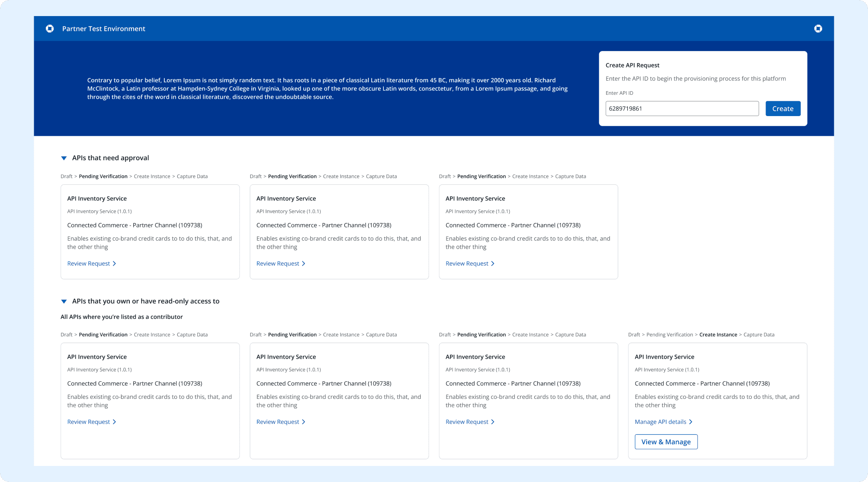Click the Partner Test Environment title
This screenshot has width=868, height=482.
tap(104, 29)
